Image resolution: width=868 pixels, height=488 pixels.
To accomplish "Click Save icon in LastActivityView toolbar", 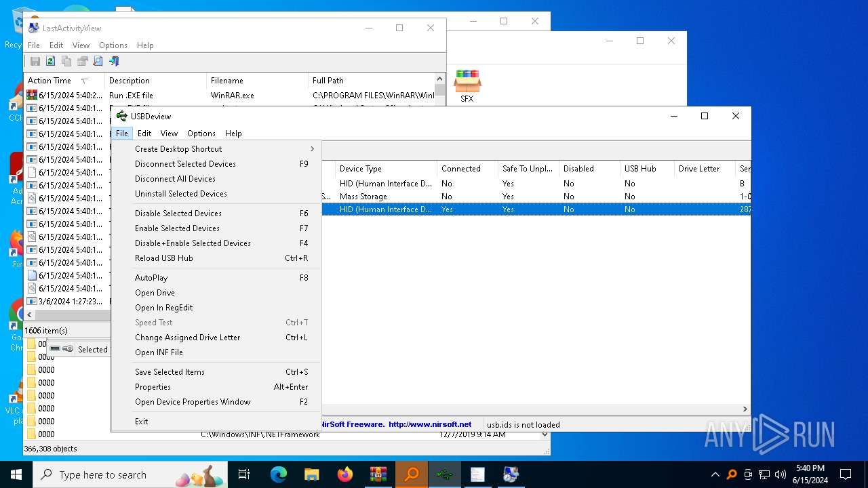I will 35,61.
